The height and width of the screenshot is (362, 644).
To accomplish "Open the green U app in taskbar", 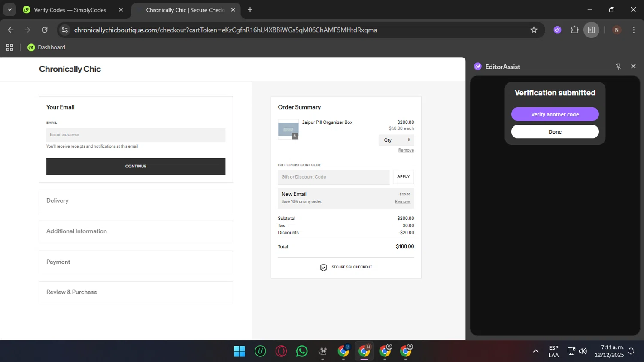I will tap(260, 351).
